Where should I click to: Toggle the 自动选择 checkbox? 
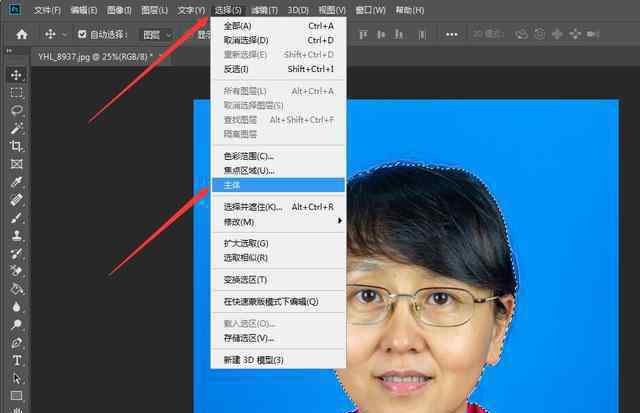pos(82,34)
